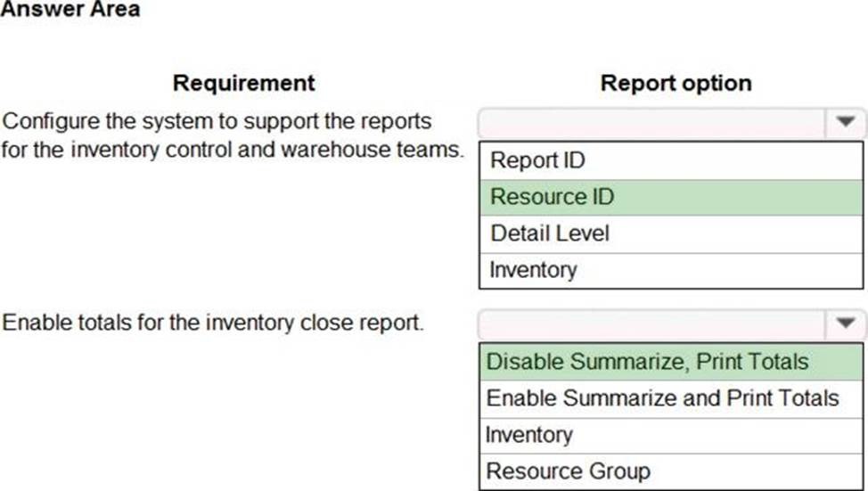Viewport: 868px width, 491px height.
Task: Select the Resource Group option
Action: click(x=568, y=471)
